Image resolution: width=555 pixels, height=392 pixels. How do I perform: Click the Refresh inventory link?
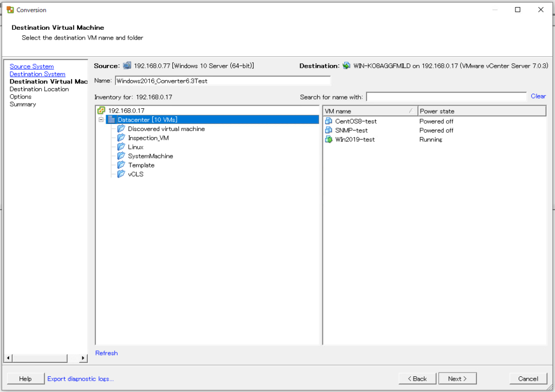[106, 353]
